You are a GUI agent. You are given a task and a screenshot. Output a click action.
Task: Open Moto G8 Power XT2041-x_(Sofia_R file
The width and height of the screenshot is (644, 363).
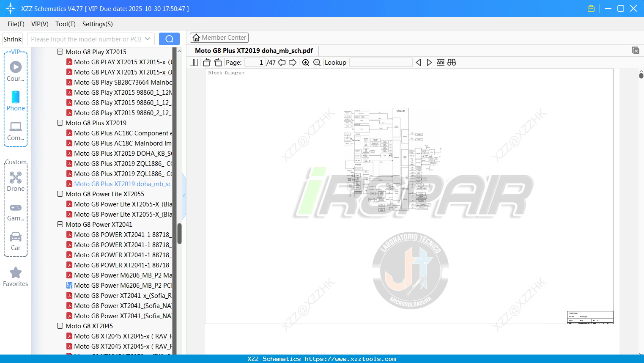pos(119,295)
